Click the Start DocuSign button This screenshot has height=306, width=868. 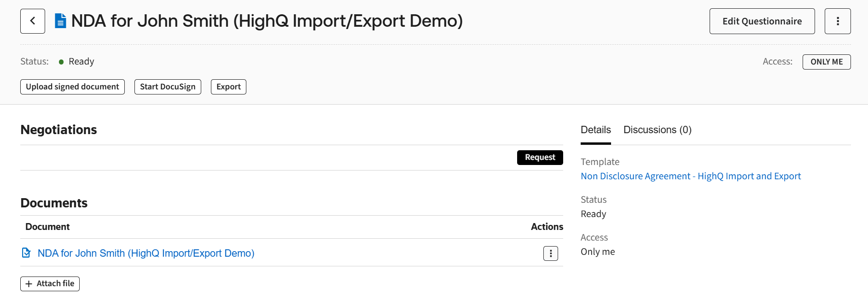pos(168,86)
